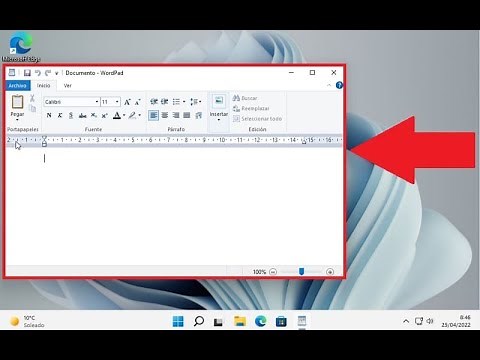This screenshot has width=480, height=360.
Task: Open the WordPad application icon menu
Action: pos(12,72)
